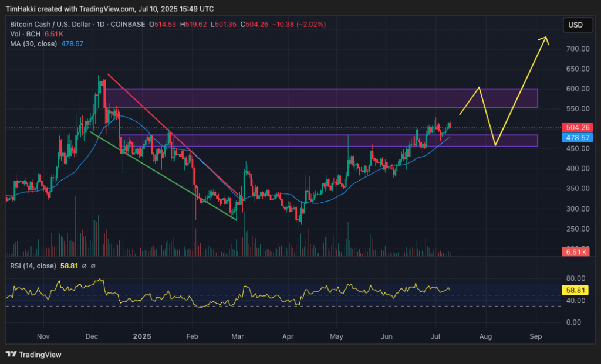Click the TradingView logo icon
This screenshot has height=364, width=601.
(x=11, y=354)
